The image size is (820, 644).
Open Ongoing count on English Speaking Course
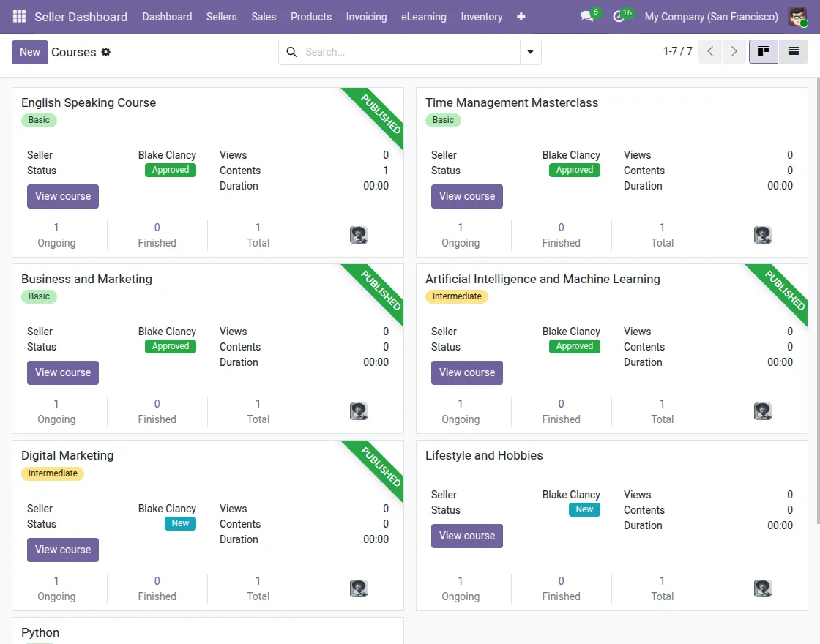pos(56,235)
